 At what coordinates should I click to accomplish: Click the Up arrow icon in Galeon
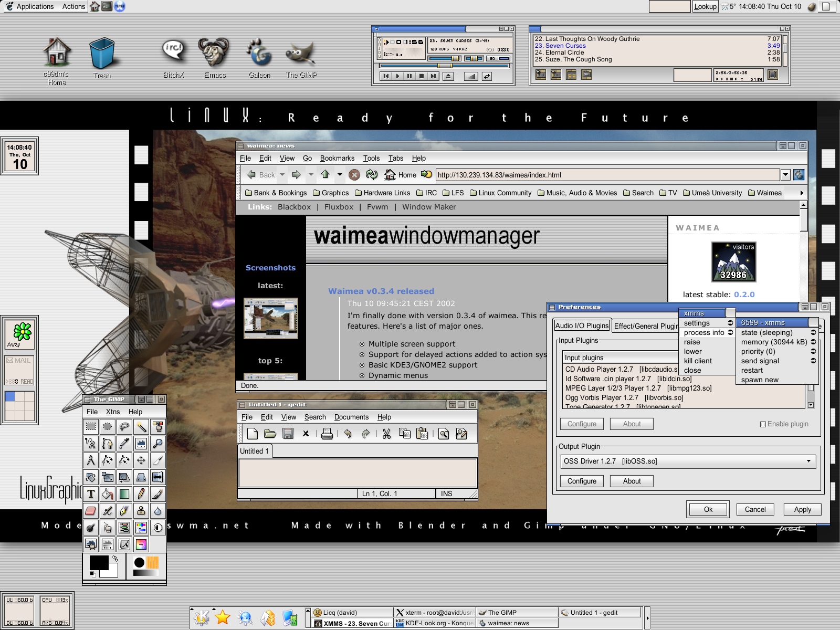coord(325,174)
